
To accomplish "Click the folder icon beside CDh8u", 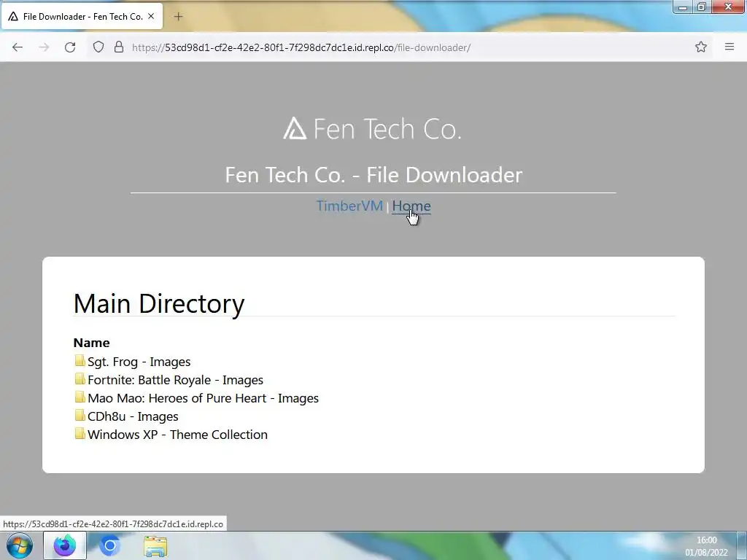I will [x=80, y=415].
